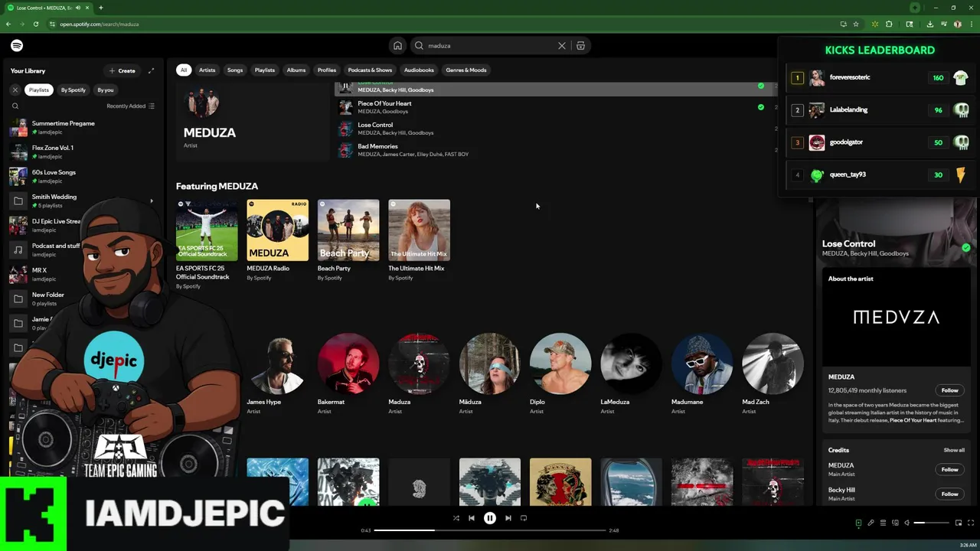
Task: Open the Browse icon beside the search bar
Action: 580,46
